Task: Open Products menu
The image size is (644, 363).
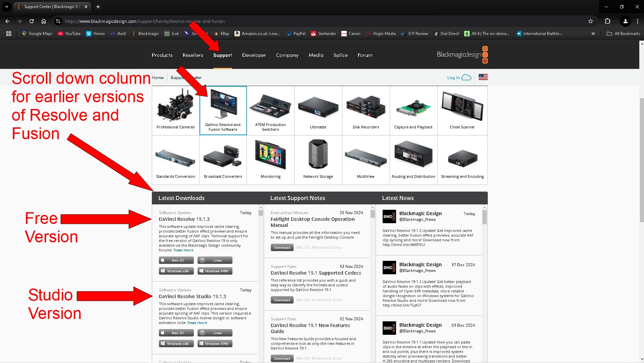Action: pos(162,55)
